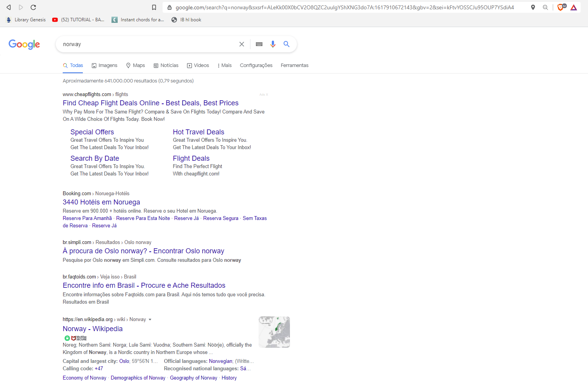Open the Brave Shields lion icon

click(x=561, y=7)
